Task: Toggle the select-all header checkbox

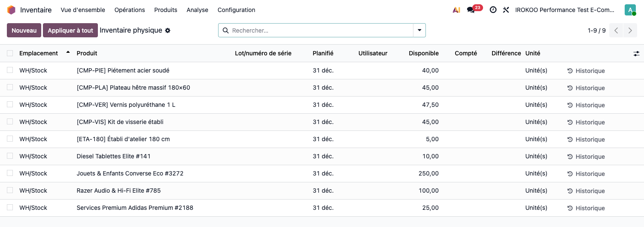Action: tap(10, 53)
